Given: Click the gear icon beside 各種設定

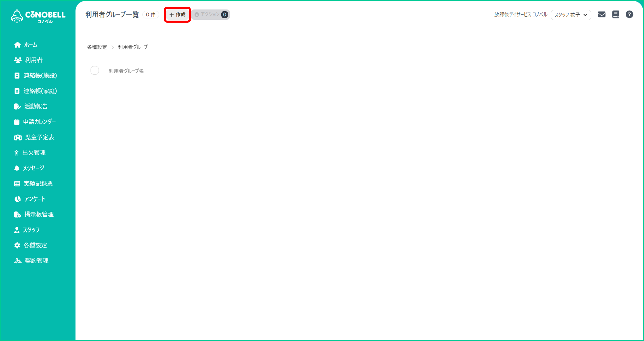Looking at the screenshot, I should 17,245.
